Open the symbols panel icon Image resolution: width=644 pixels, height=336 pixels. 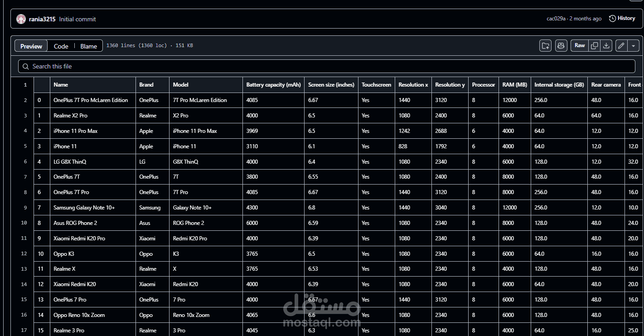[546, 45]
